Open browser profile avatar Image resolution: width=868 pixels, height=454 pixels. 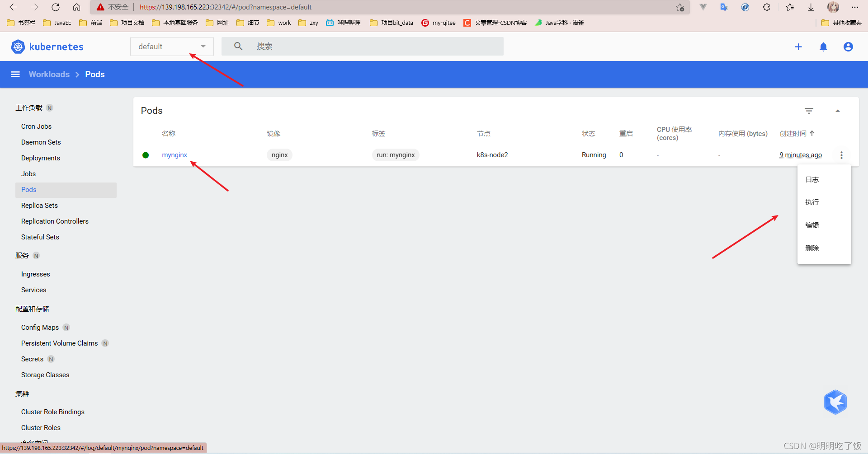(x=833, y=7)
